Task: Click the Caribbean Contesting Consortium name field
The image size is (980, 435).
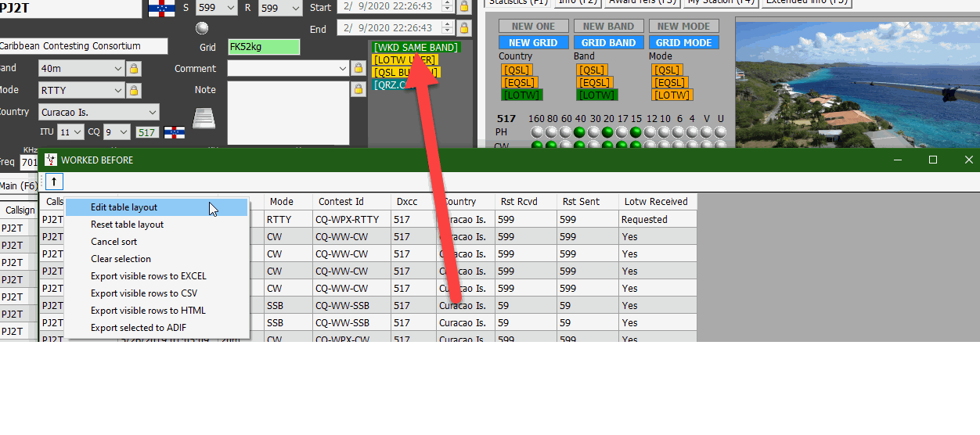Action: tap(83, 46)
